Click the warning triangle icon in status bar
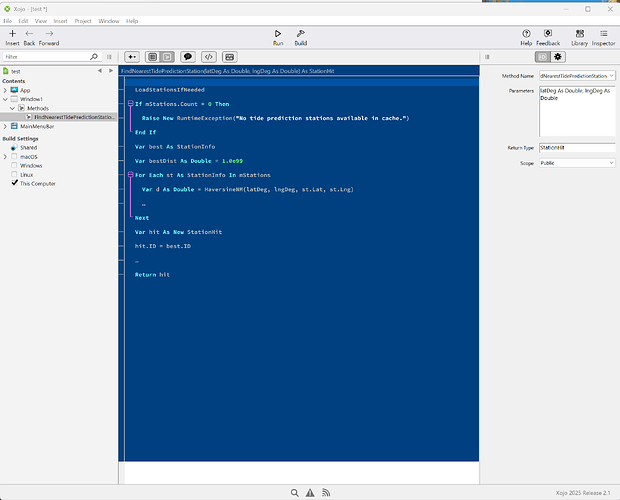 [x=310, y=493]
